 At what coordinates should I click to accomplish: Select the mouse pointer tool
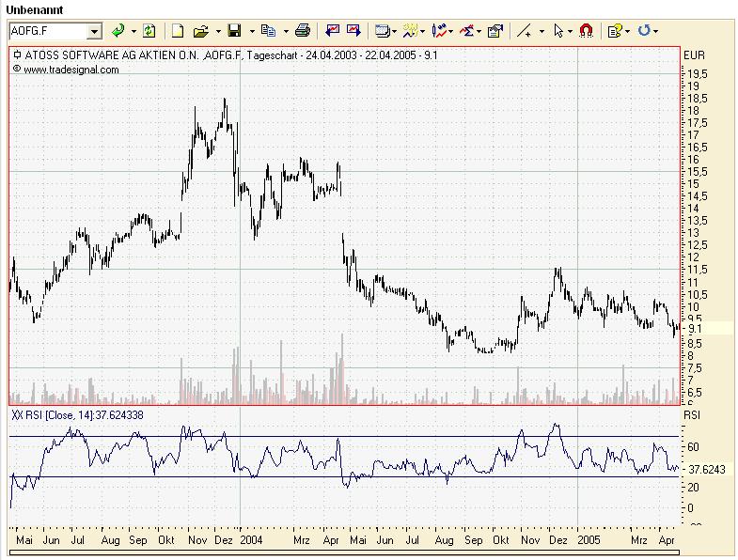(x=558, y=31)
